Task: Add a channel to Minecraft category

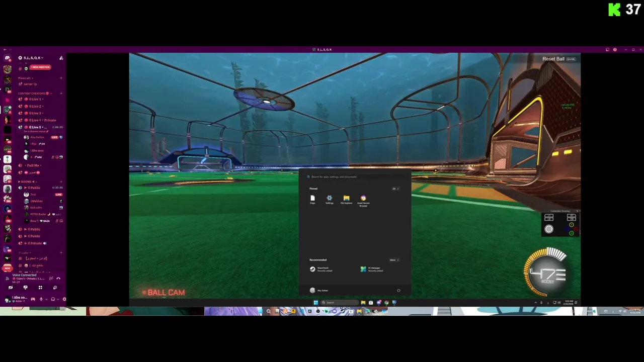Action: (61, 78)
